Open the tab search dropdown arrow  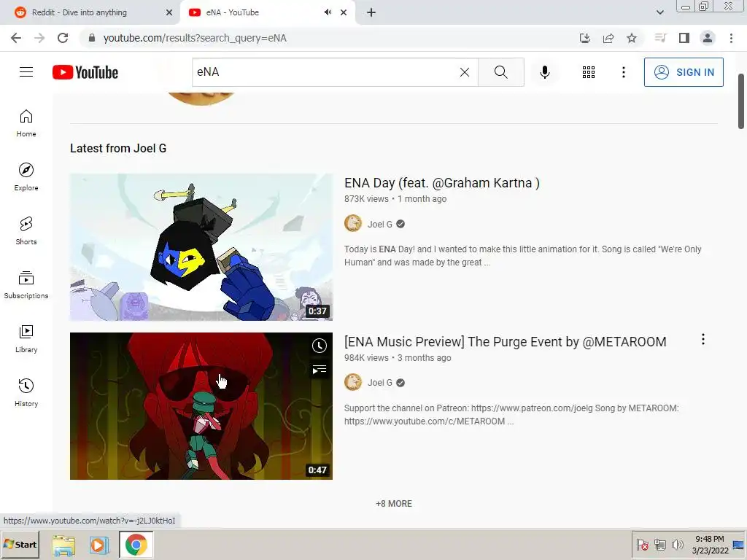(x=659, y=12)
